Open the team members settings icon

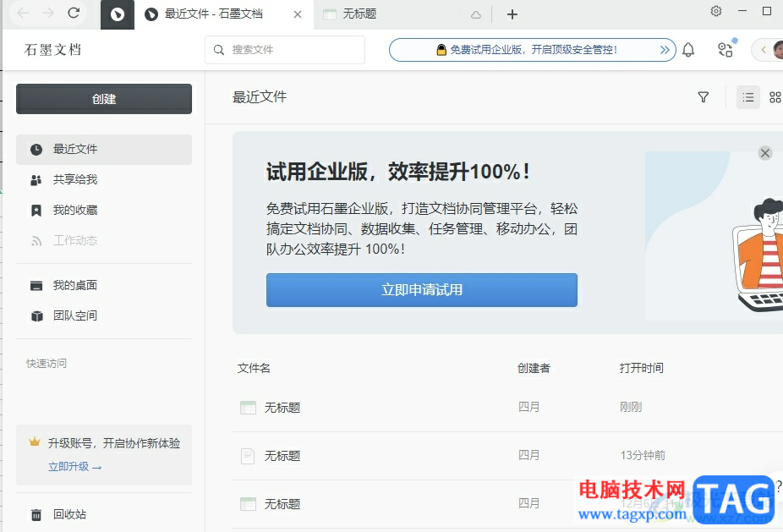[725, 49]
